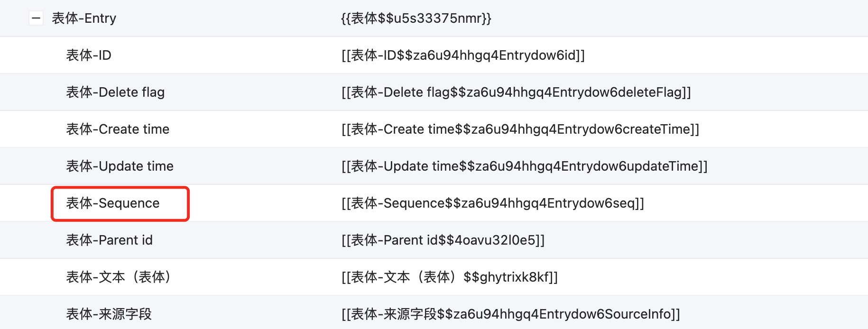Click the placeholder ending in createTime
This screenshot has height=329, width=868.
(x=520, y=129)
